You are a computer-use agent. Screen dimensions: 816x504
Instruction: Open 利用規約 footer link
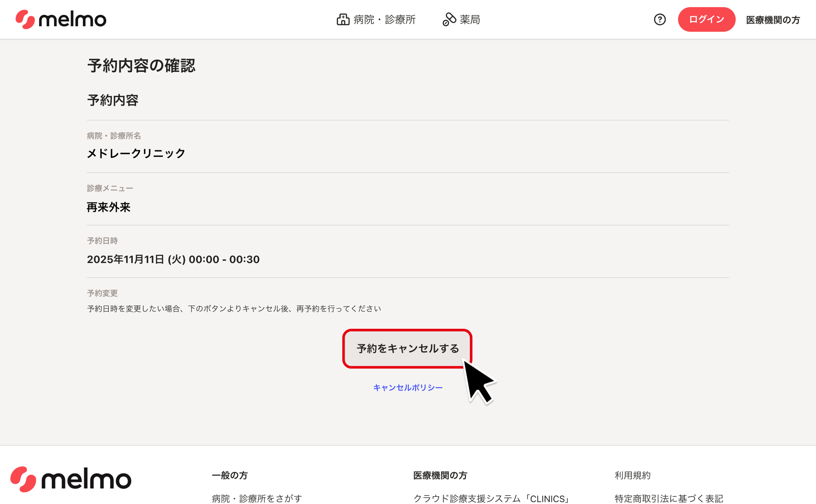632,476
